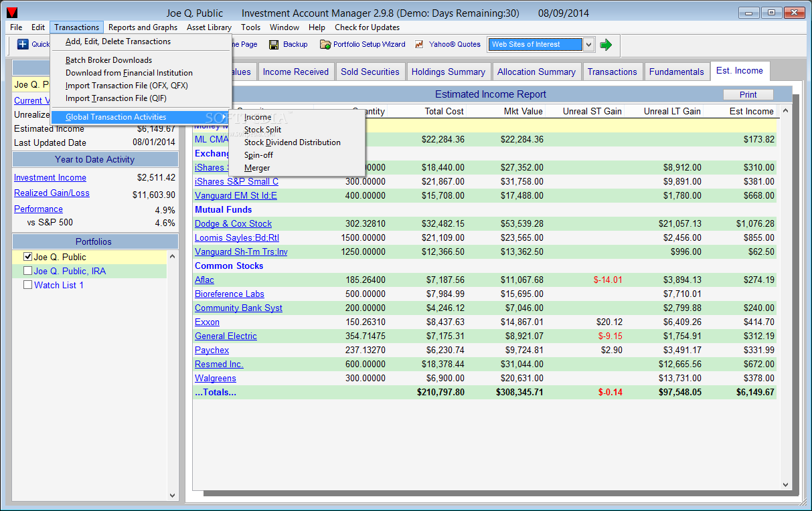Viewport: 812px width, 511px height.
Task: Click the Community Bank Syst link
Action: (x=238, y=308)
